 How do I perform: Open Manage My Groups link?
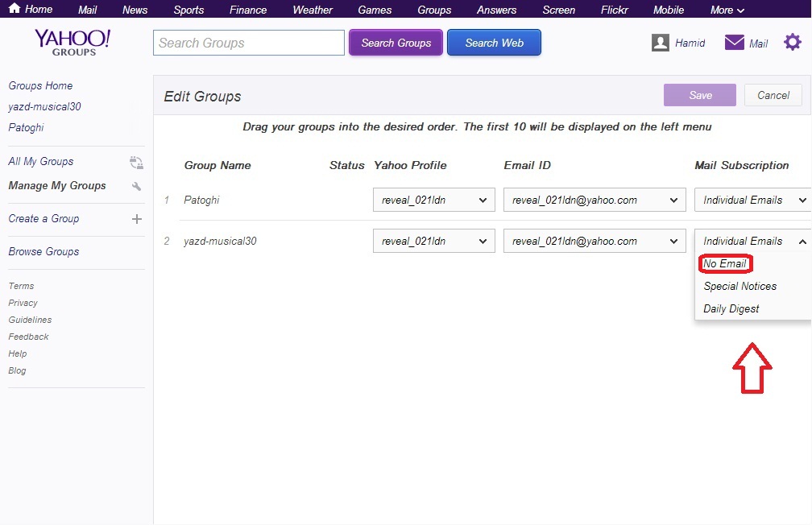click(x=57, y=185)
